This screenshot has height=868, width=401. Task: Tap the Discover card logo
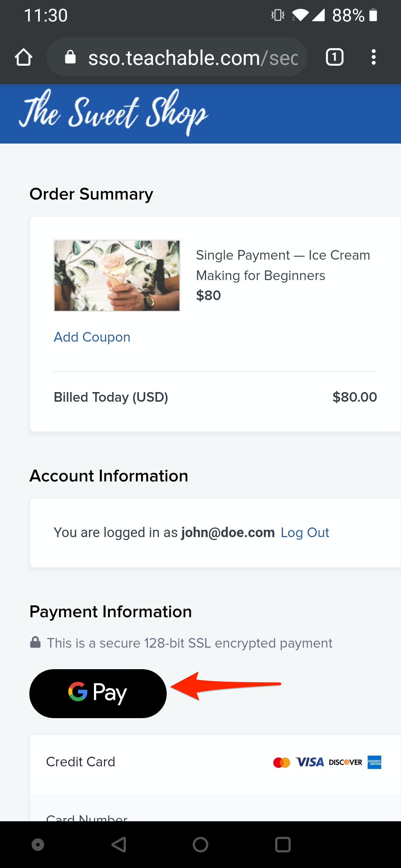346,762
